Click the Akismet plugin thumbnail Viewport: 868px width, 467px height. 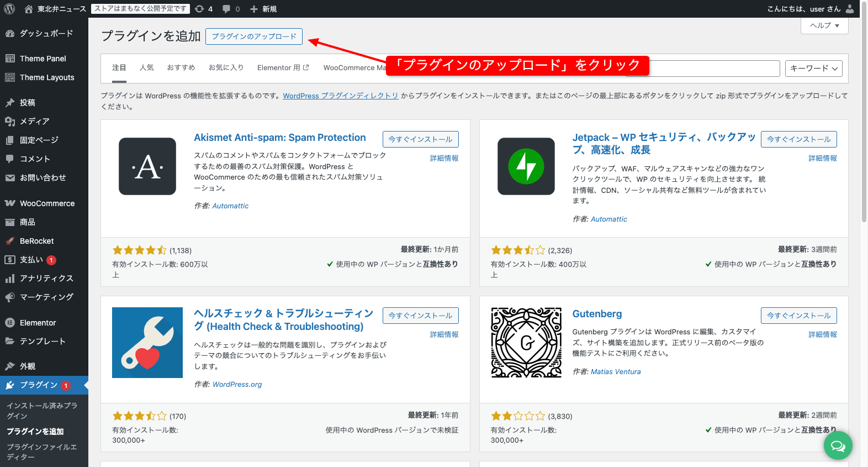[147, 166]
